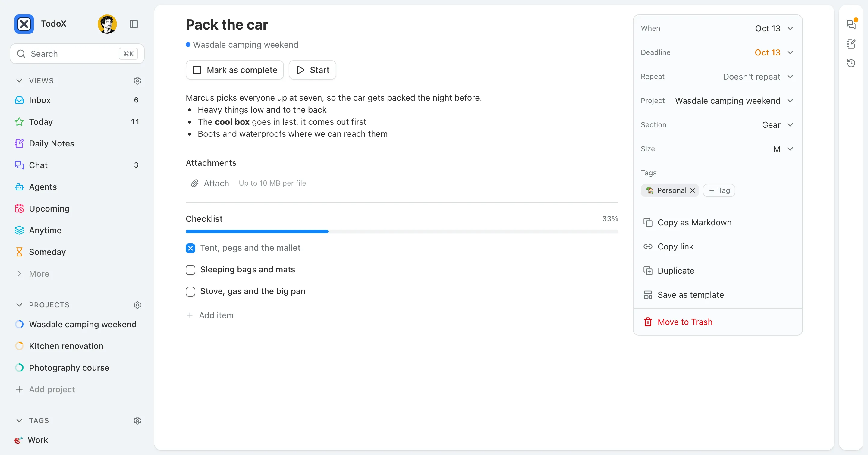868x455 pixels.
Task: Open the Size M dropdown
Action: click(x=783, y=149)
